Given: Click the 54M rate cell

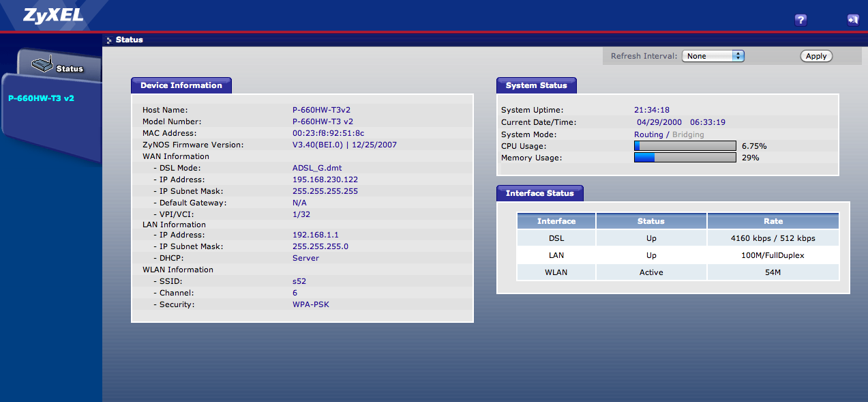Looking at the screenshot, I should (x=773, y=272).
